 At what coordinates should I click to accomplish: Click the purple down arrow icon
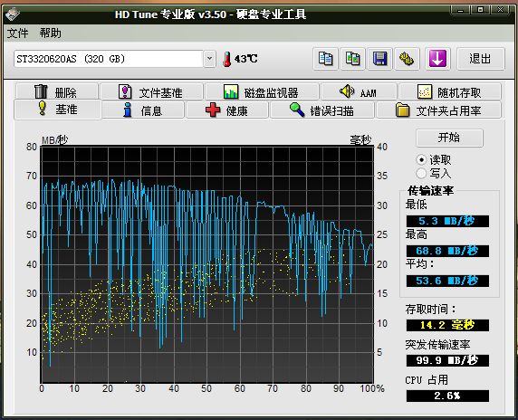[437, 59]
